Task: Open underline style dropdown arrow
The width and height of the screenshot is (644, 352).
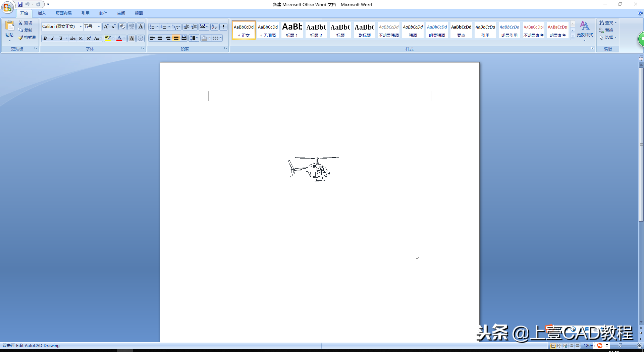Action: pyautogui.click(x=66, y=38)
